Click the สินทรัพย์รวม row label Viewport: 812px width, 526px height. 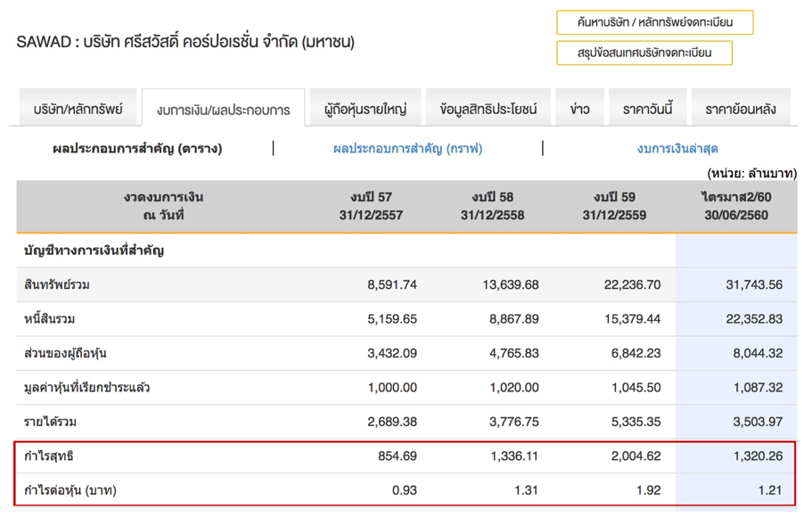tap(57, 285)
